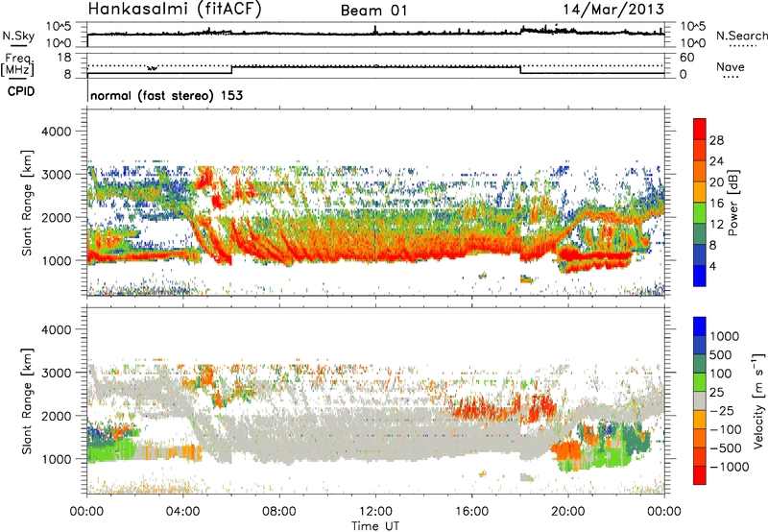768x532 pixels.
Task: Click the Velocity [m s-1] colorbar label
Action: click(758, 400)
